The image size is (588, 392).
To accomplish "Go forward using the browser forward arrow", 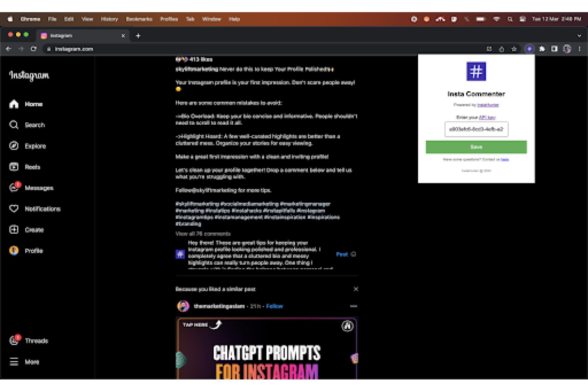I will click(x=21, y=49).
